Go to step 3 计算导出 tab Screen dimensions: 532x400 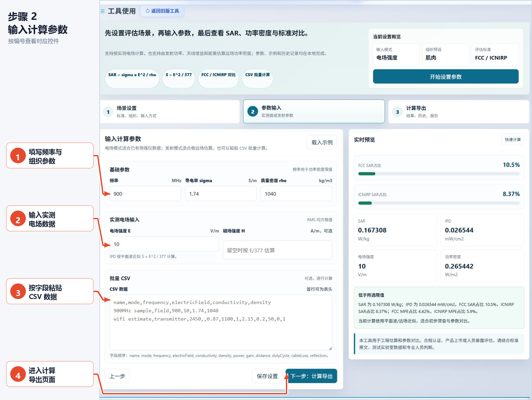(x=458, y=112)
